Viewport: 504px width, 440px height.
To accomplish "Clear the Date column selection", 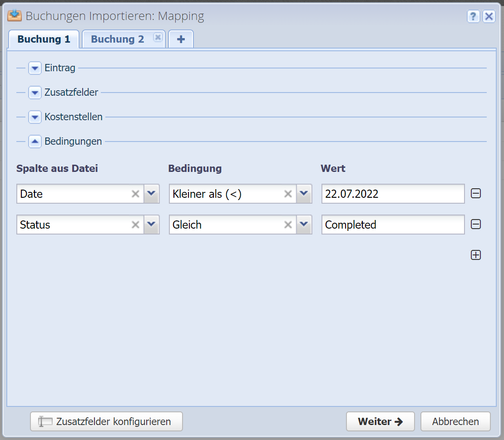I will [135, 194].
